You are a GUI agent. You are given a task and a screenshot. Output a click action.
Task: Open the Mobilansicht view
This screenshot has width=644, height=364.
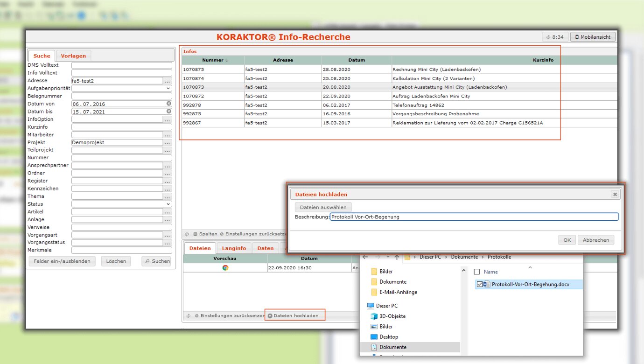pyautogui.click(x=593, y=37)
